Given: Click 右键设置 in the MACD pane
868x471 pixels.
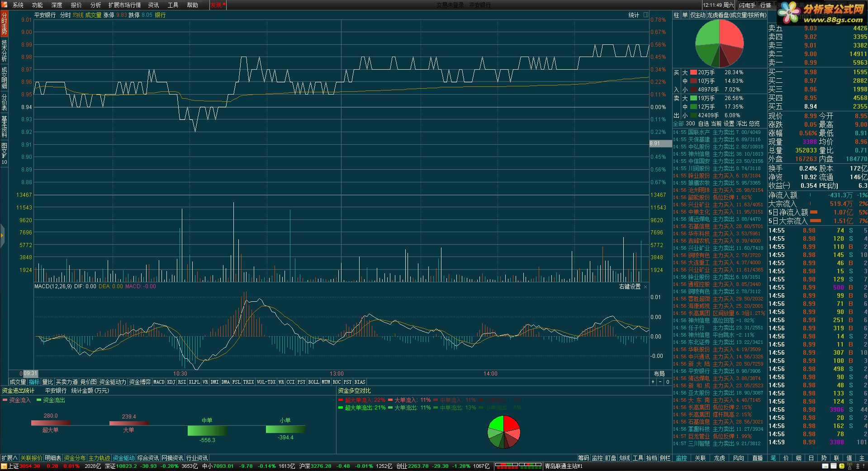Looking at the screenshot, I should tap(630, 287).
